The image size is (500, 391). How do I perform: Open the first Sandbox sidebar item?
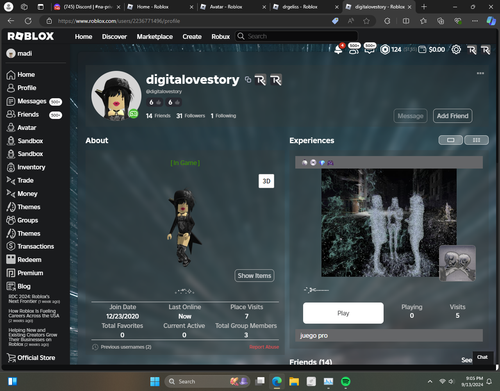25,141
